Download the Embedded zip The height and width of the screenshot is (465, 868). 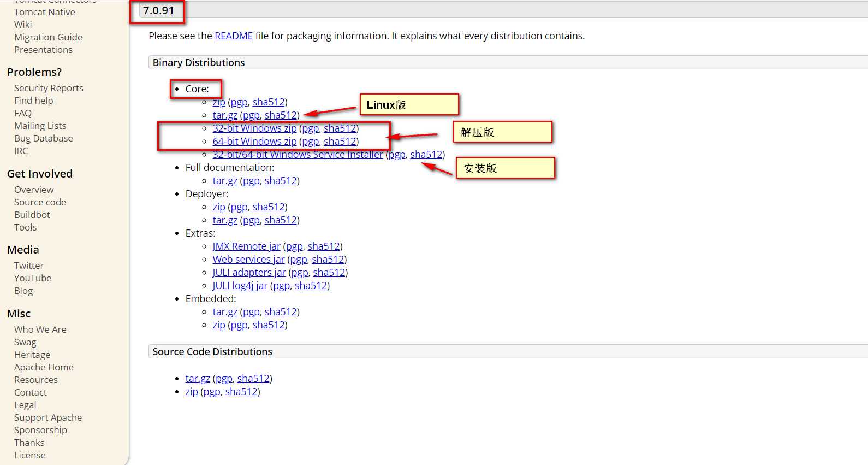pyautogui.click(x=219, y=325)
